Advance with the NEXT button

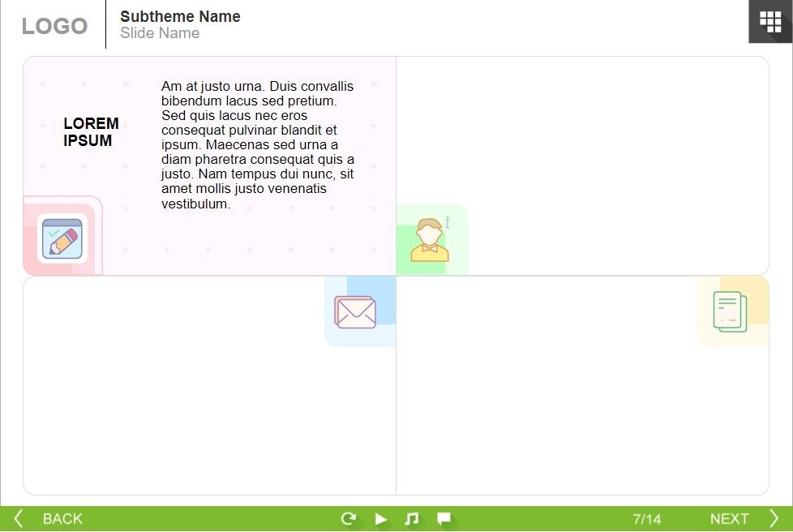pyautogui.click(x=729, y=519)
